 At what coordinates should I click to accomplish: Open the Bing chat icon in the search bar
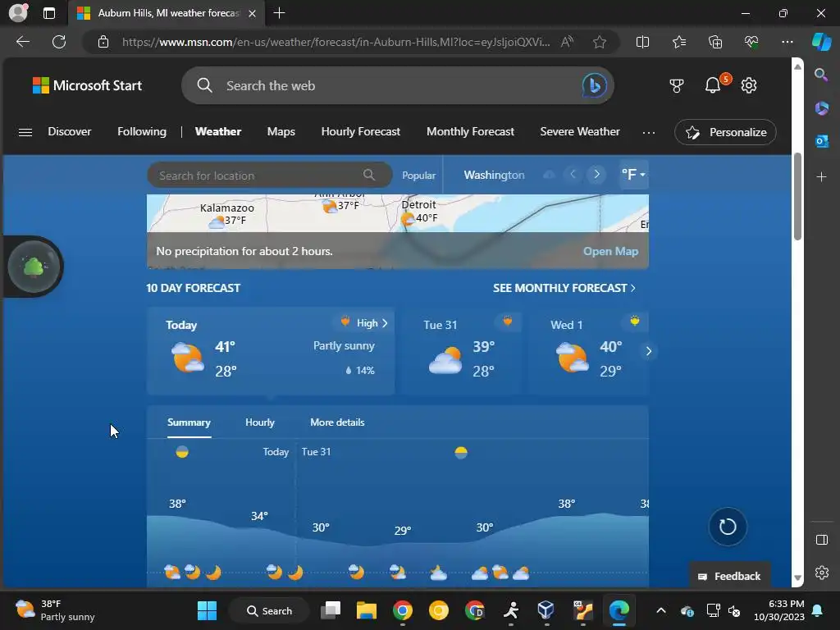594,85
